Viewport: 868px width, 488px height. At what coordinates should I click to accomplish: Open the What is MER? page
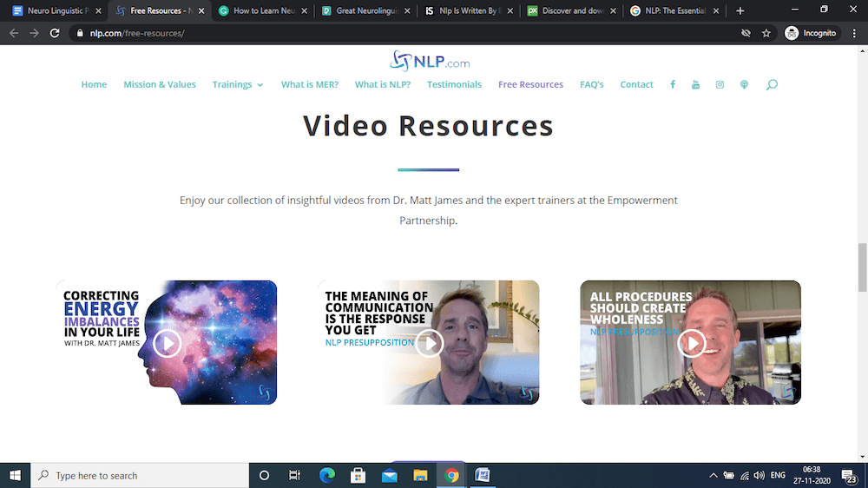tap(310, 84)
